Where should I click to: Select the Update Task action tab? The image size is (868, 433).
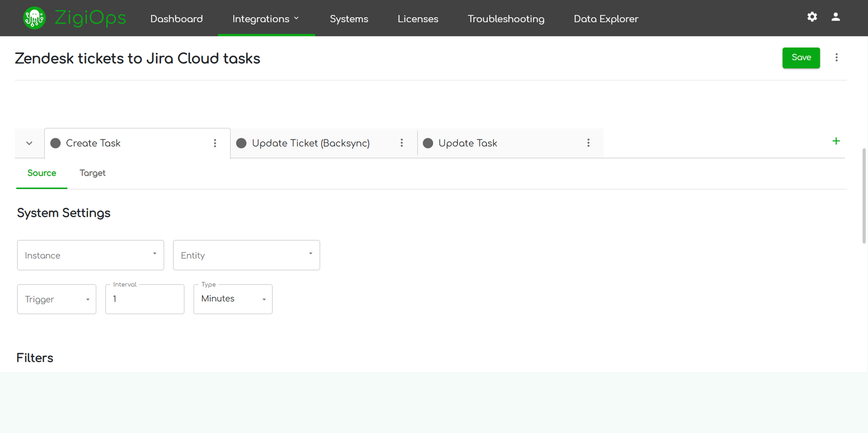click(x=510, y=143)
